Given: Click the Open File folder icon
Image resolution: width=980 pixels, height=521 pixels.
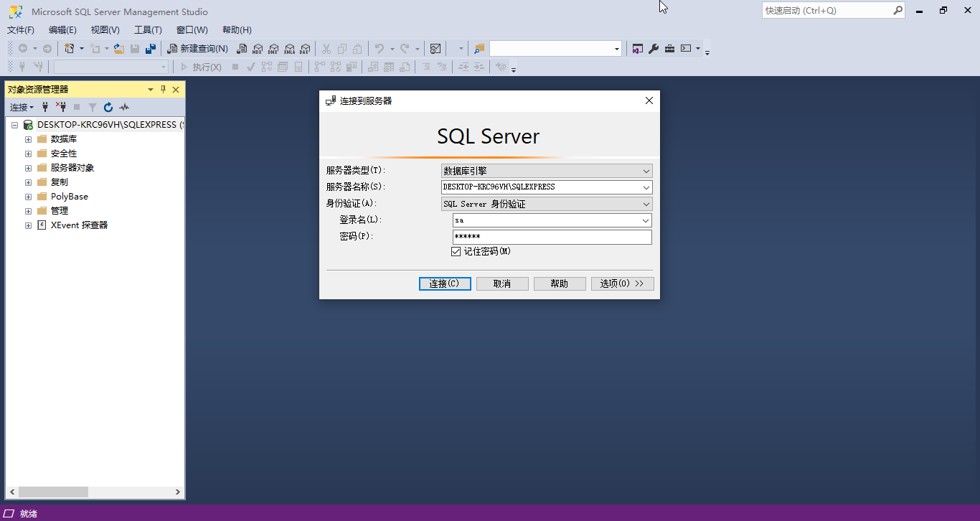Looking at the screenshot, I should [119, 49].
